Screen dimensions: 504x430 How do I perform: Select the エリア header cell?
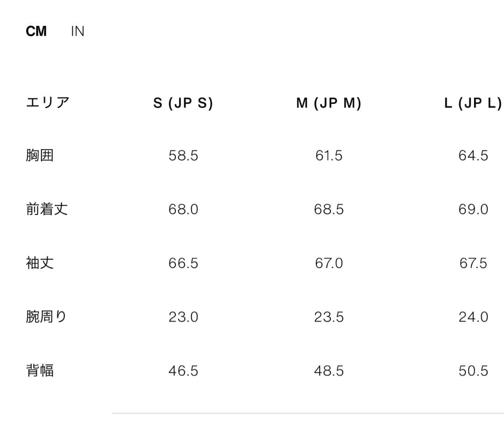[47, 103]
